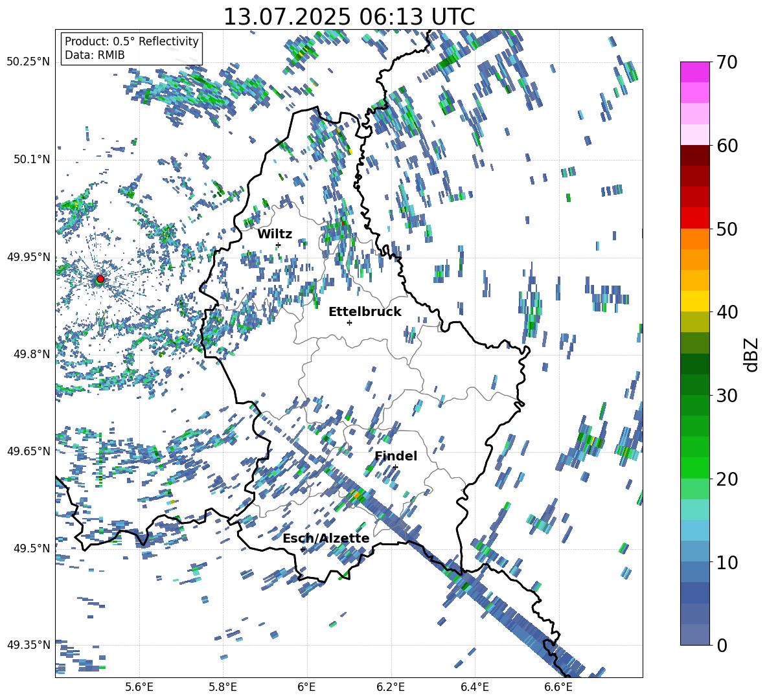Click the 49.95°N latitude label
Image resolution: width=767 pixels, height=700 pixels.
pyautogui.click(x=29, y=256)
